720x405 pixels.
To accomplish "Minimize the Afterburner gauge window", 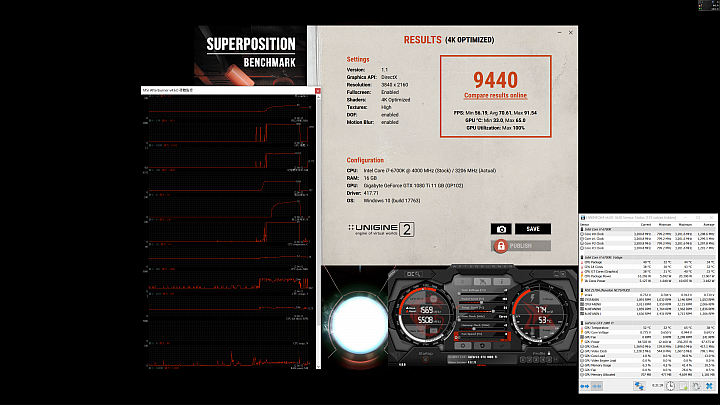I will point(556,274).
